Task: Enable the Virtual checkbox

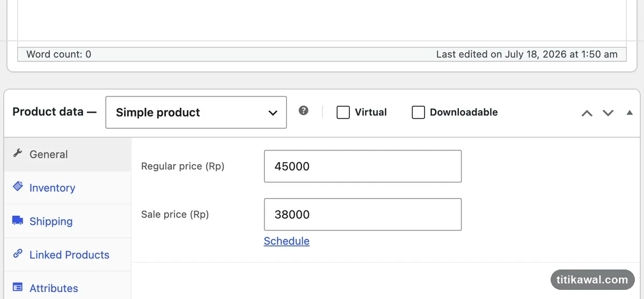Action: pos(343,112)
